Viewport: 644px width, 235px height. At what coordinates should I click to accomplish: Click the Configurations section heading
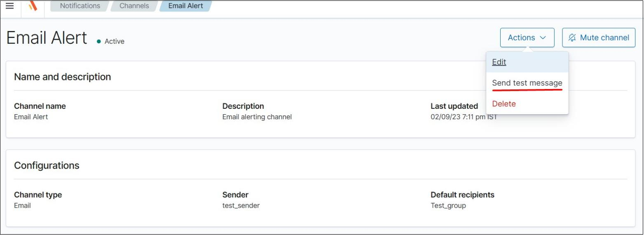click(47, 165)
